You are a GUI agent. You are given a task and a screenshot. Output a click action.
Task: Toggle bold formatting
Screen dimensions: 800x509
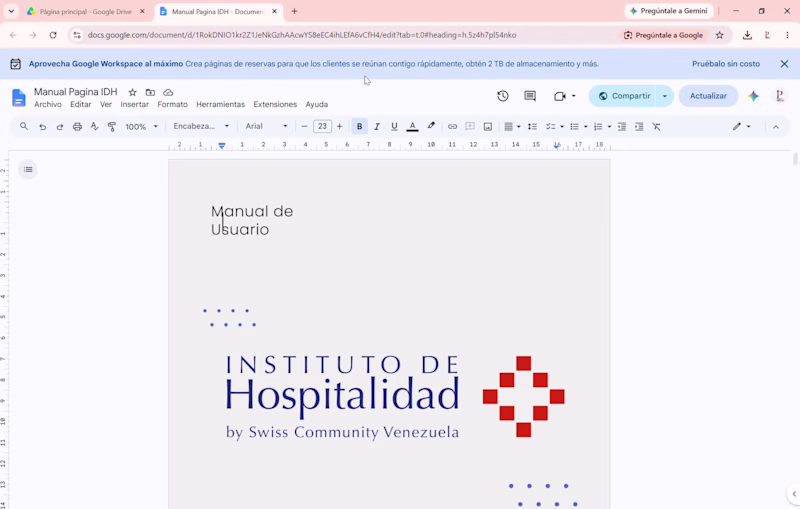click(x=359, y=126)
